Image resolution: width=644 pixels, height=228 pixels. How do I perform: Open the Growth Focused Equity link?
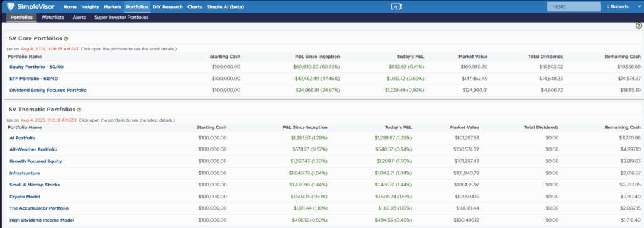(36, 161)
